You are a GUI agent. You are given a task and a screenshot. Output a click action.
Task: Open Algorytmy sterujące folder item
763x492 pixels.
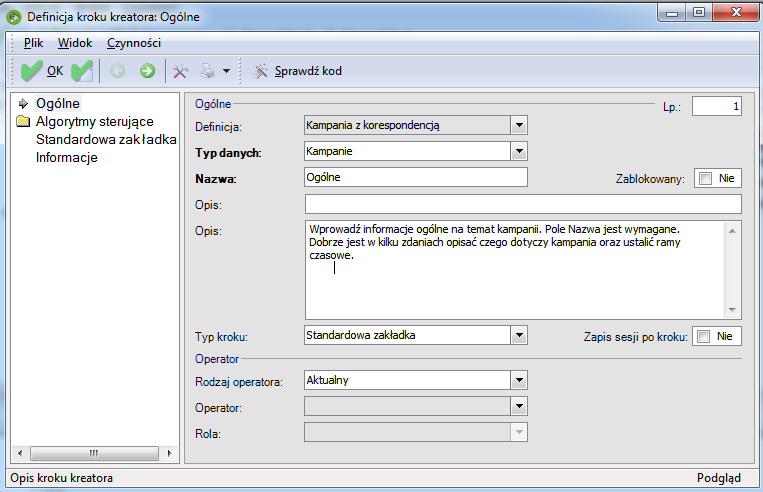pos(94,121)
